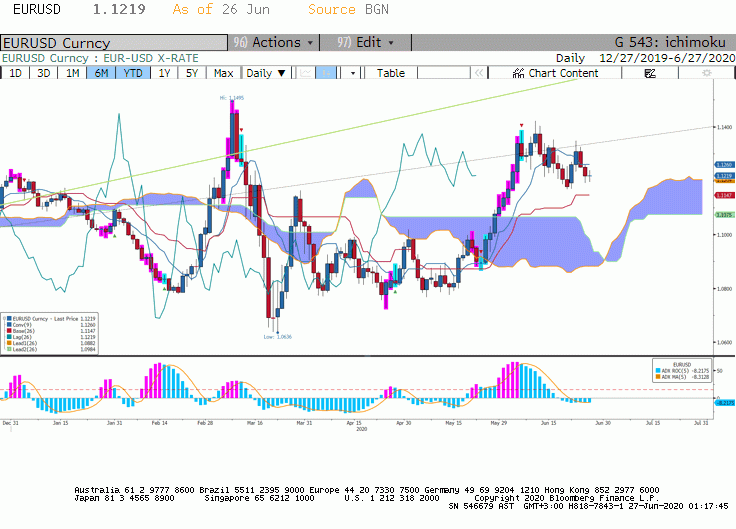Select the 6M time range button

tap(101, 73)
